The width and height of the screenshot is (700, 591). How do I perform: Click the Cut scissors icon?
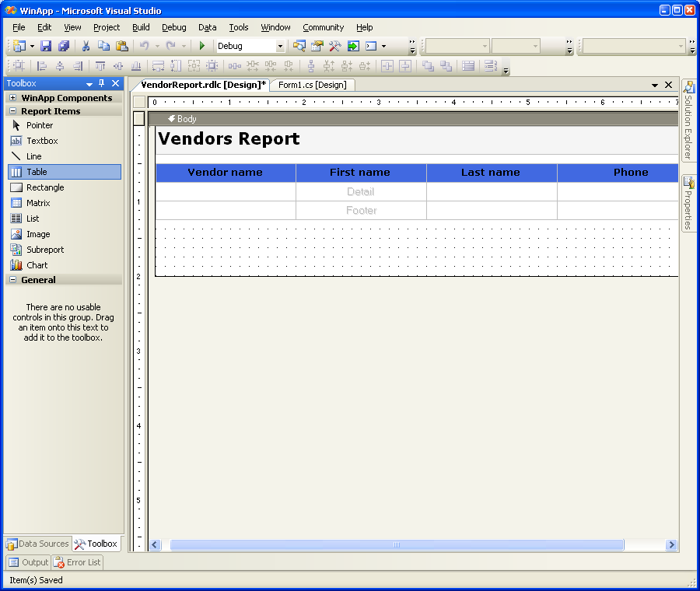click(86, 47)
